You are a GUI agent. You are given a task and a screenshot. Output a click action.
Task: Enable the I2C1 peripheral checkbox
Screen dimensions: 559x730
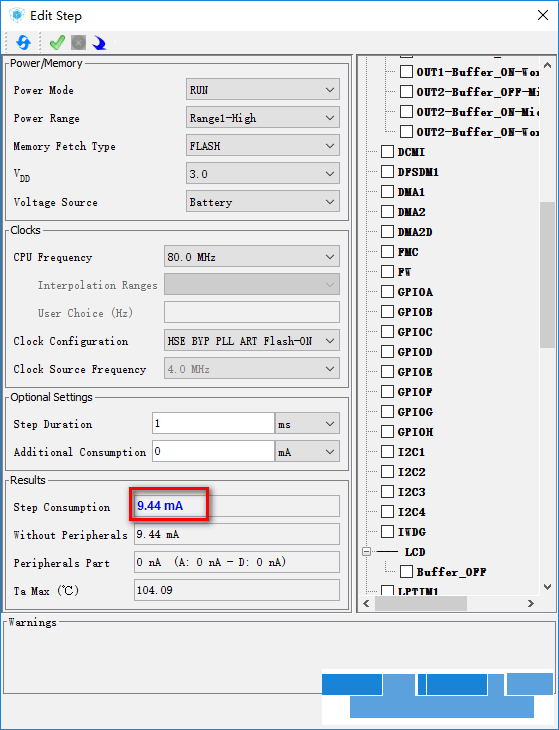click(x=387, y=452)
